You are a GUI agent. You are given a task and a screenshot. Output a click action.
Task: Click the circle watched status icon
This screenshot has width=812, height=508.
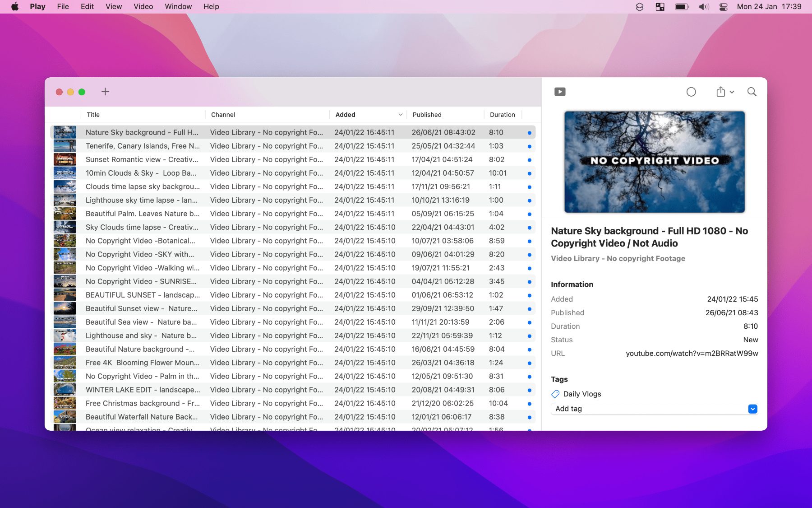coord(691,92)
